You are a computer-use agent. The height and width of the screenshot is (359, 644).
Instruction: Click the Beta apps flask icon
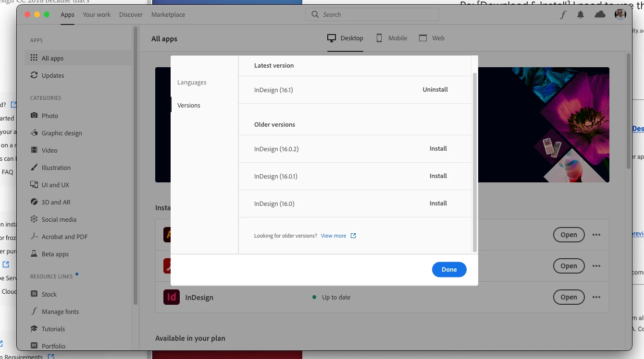coord(34,254)
